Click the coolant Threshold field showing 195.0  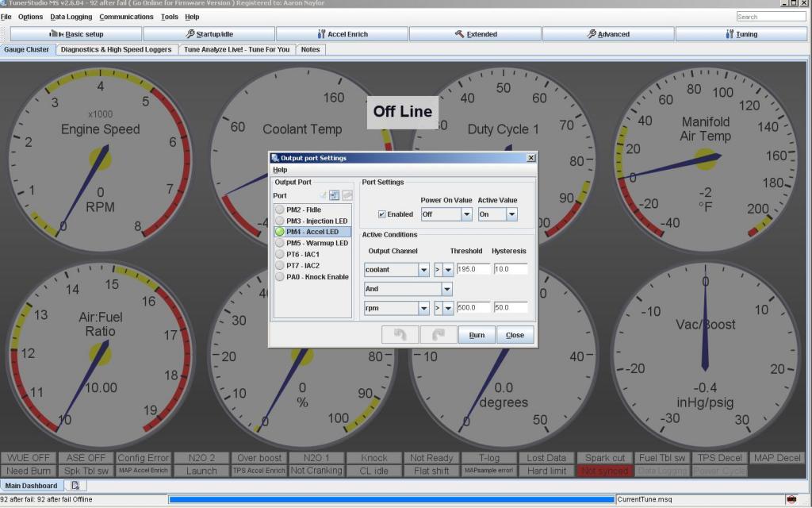(x=473, y=269)
